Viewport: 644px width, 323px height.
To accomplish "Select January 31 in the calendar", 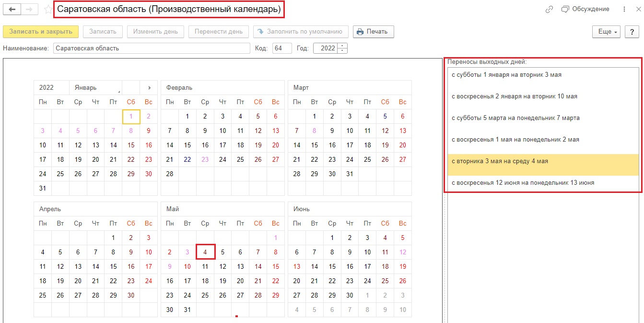I will (43, 189).
